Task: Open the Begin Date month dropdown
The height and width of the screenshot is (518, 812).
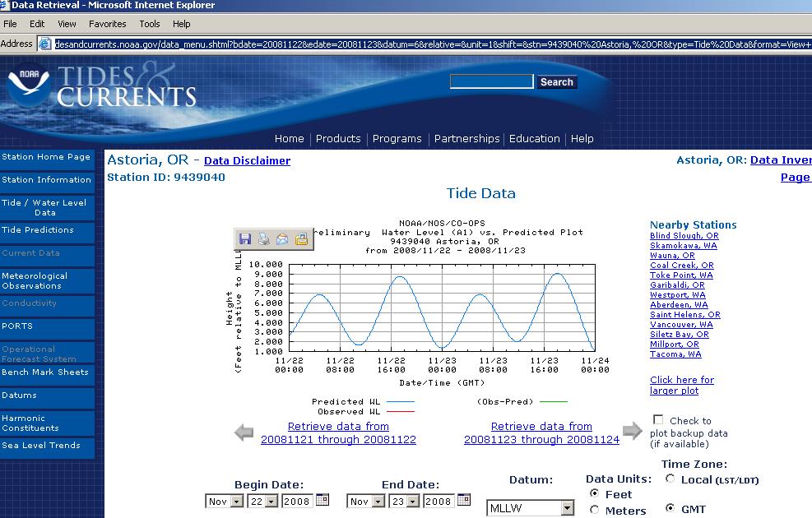Action: [x=237, y=502]
